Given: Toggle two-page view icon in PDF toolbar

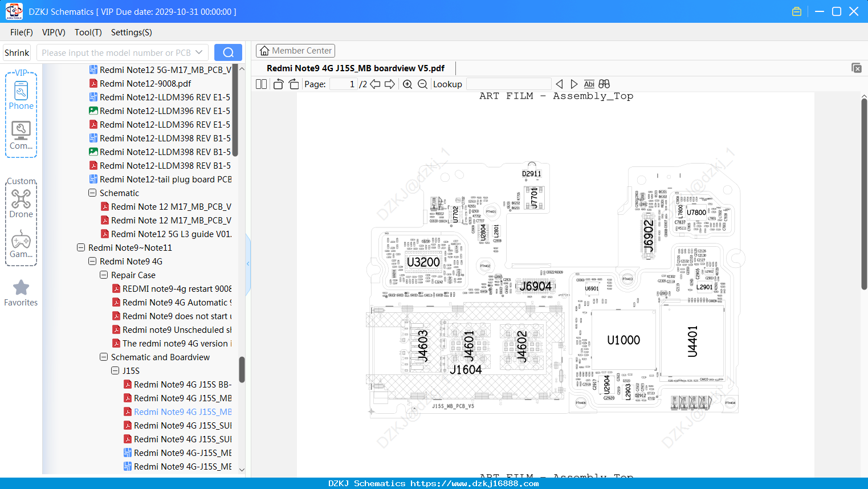Looking at the screenshot, I should coord(262,84).
